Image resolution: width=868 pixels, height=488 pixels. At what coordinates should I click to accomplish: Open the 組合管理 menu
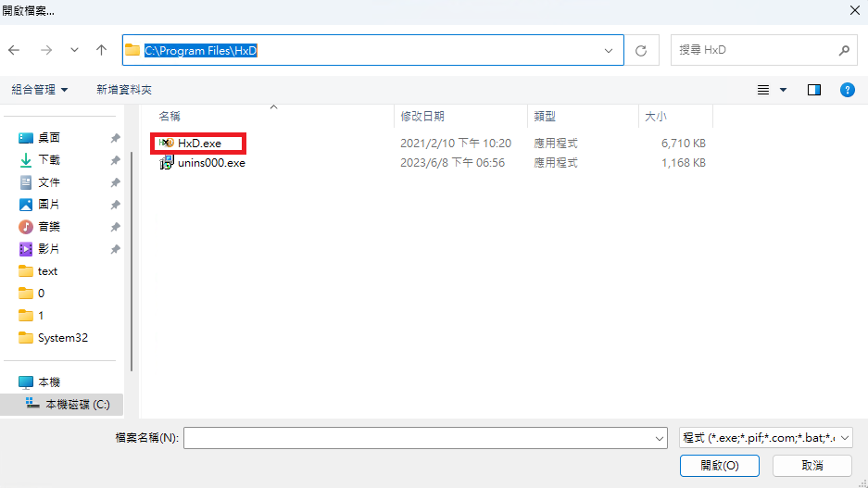point(39,90)
